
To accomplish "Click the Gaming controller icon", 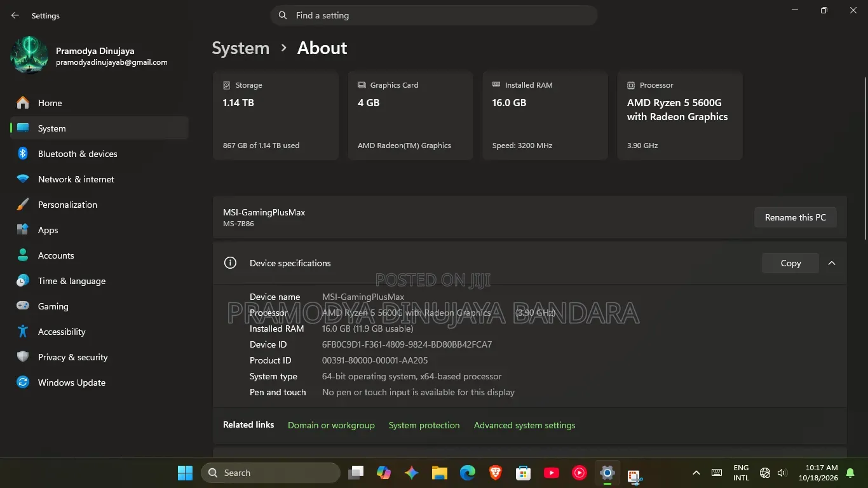I will (23, 306).
